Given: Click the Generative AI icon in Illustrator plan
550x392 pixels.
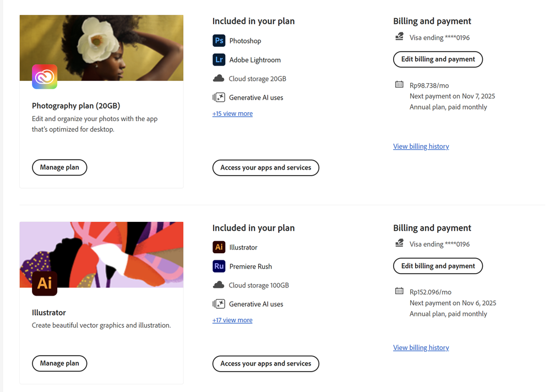Looking at the screenshot, I should point(219,304).
